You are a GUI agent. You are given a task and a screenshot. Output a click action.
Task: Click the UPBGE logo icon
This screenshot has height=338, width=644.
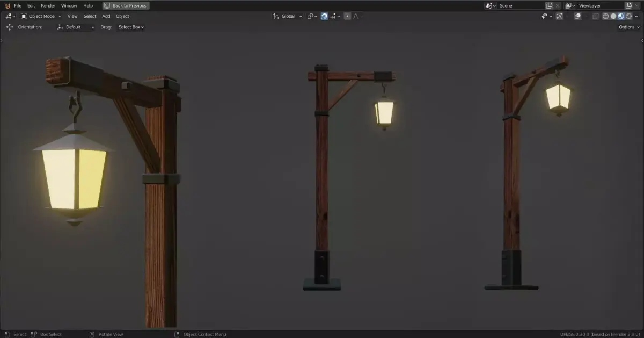(x=8, y=5)
